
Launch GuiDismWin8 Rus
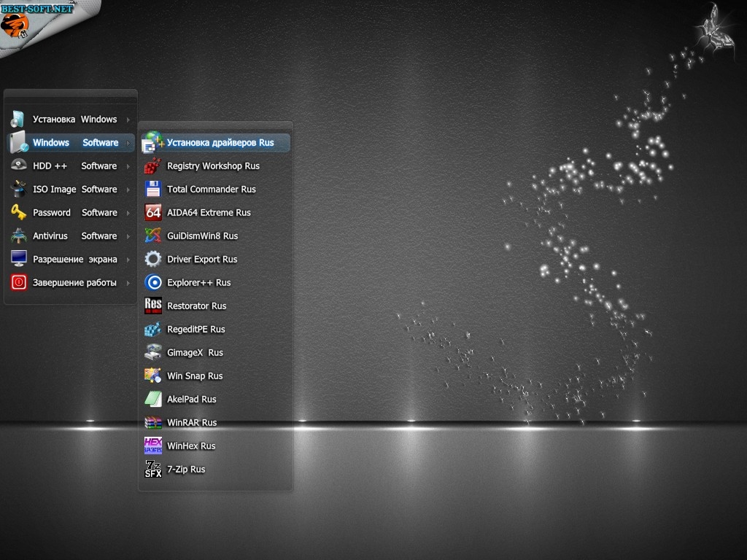click(x=215, y=236)
